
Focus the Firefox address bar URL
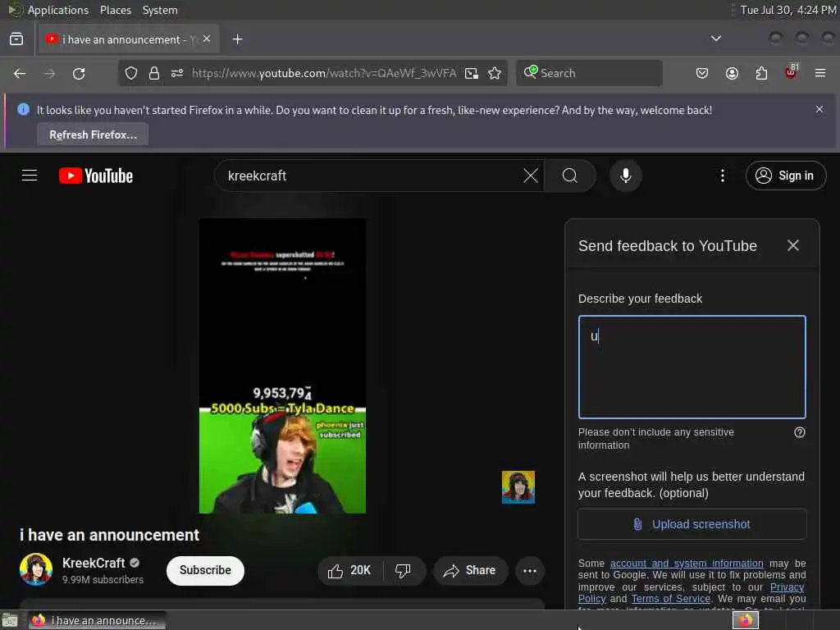(x=324, y=73)
